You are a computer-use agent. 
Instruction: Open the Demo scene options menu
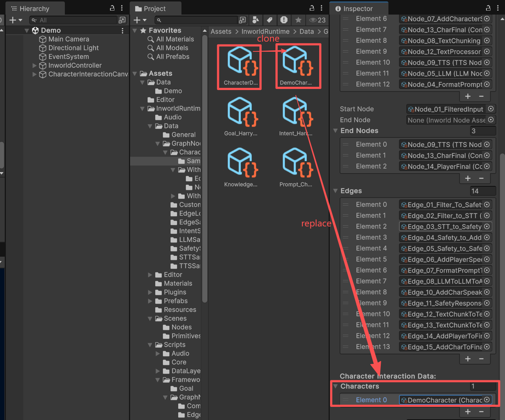point(122,31)
